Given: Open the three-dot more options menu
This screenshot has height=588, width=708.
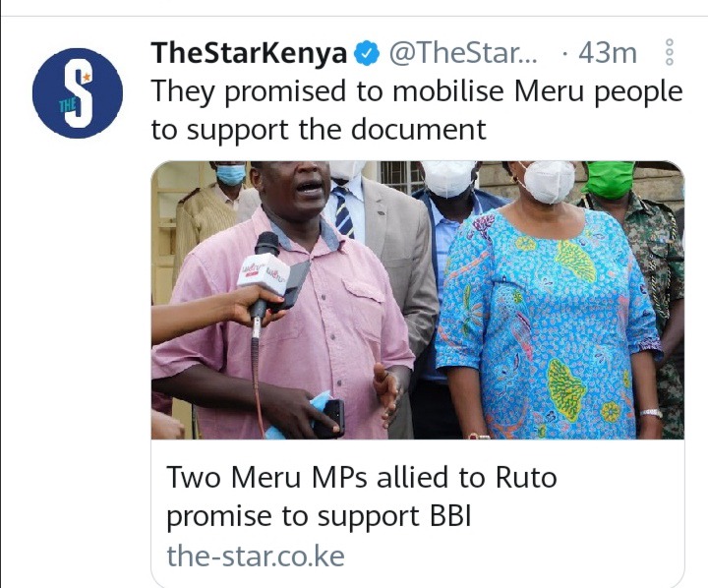Looking at the screenshot, I should [x=670, y=52].
